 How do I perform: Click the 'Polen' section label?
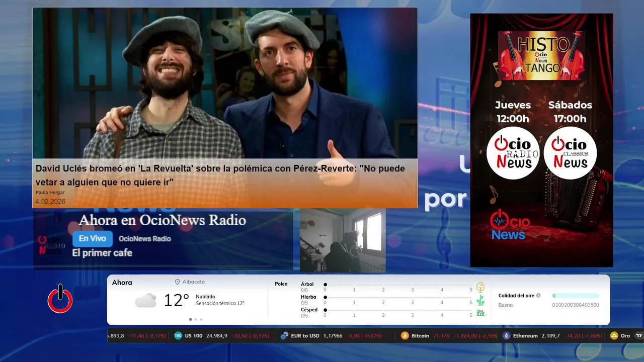tap(281, 284)
